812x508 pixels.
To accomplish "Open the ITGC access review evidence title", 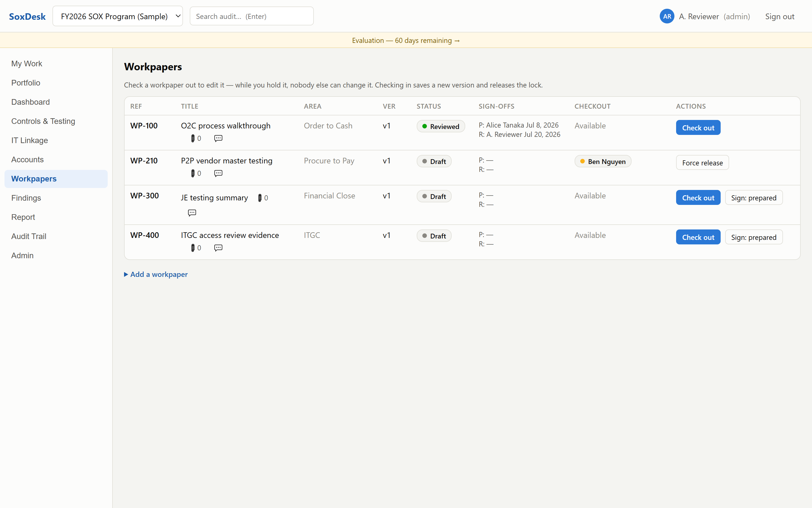I will click(230, 235).
